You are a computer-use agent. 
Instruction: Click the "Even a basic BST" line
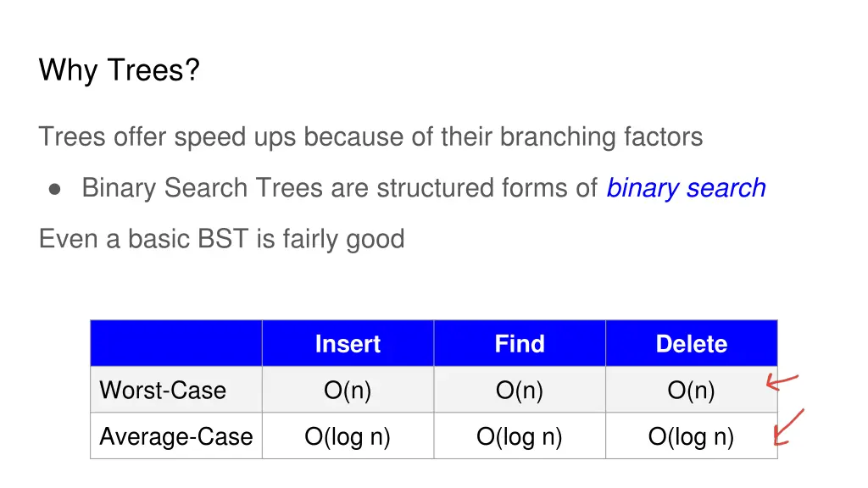pos(221,239)
